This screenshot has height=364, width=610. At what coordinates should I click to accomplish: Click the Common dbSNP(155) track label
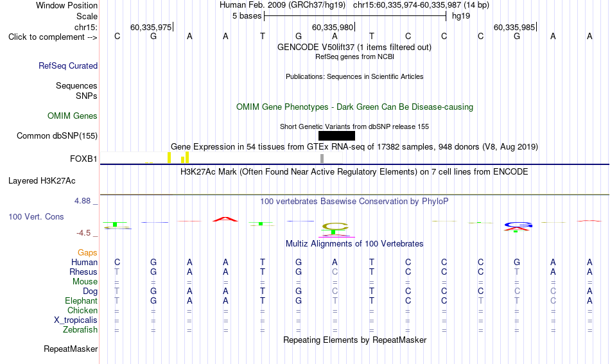point(57,135)
